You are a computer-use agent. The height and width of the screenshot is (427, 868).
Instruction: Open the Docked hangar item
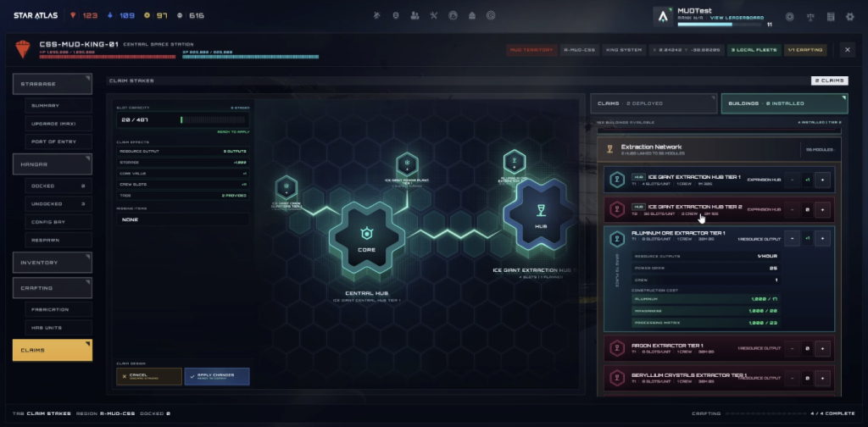point(58,186)
